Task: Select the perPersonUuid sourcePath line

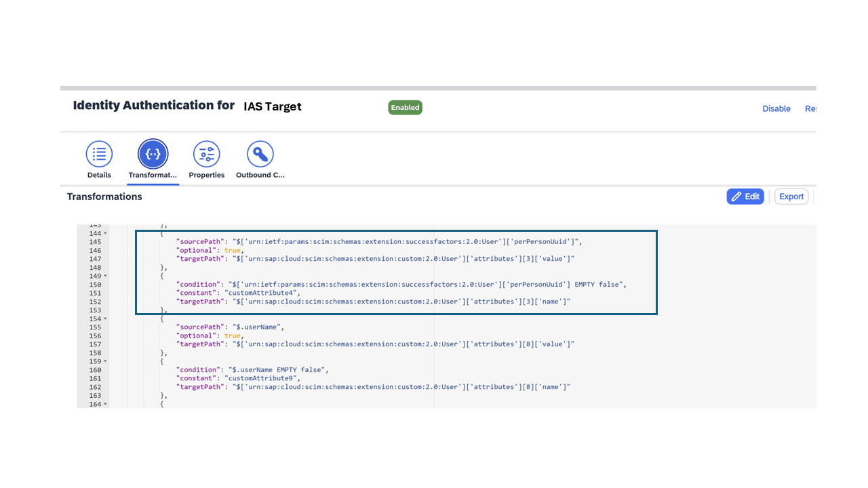Action: pos(380,241)
